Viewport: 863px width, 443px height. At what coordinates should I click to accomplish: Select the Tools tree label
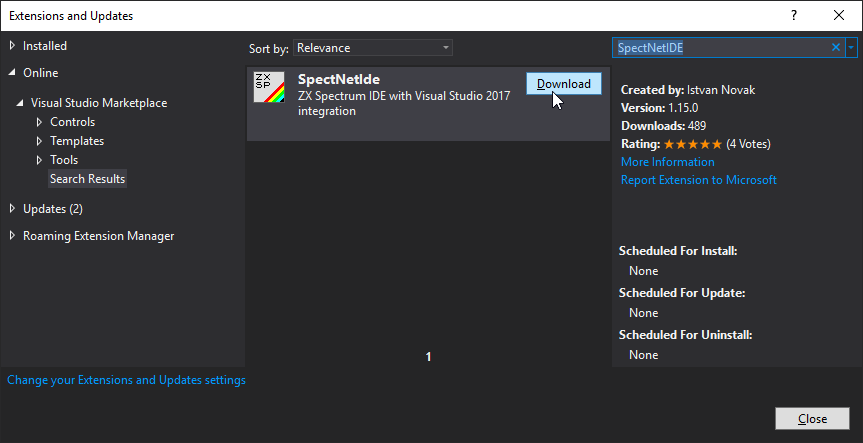point(64,160)
